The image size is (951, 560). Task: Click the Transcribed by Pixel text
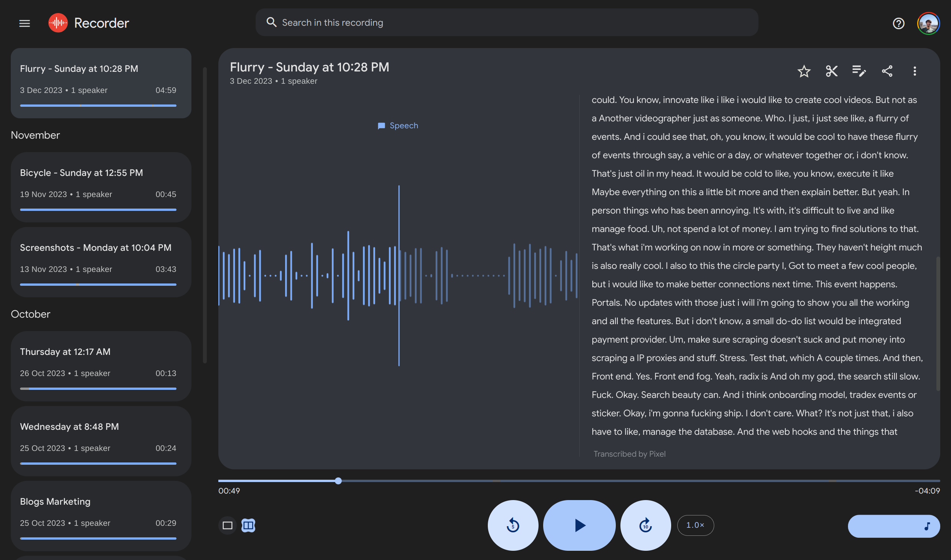point(629,454)
